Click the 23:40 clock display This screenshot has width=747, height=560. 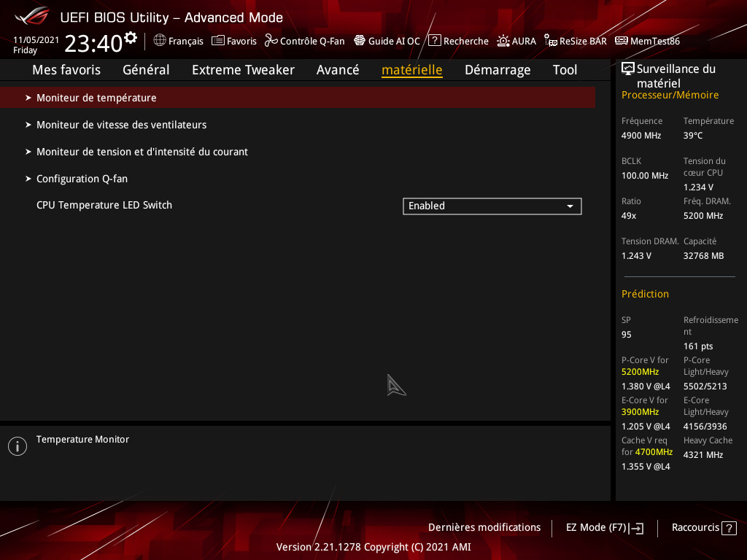[93, 43]
